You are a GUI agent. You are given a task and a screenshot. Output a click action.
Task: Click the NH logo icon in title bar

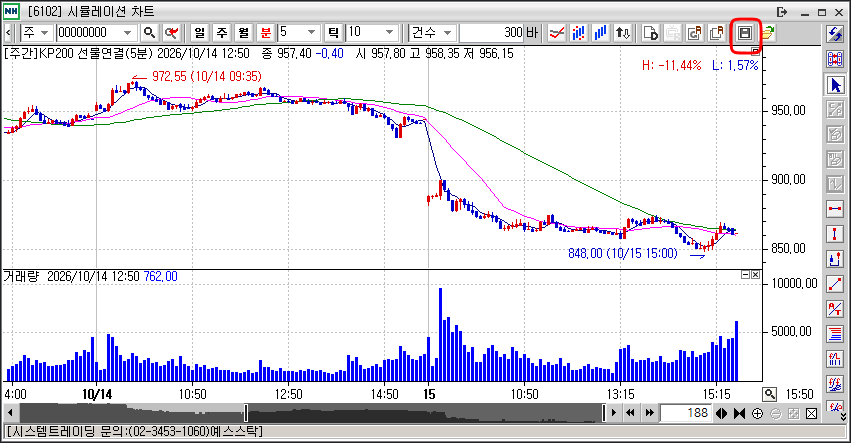point(11,11)
